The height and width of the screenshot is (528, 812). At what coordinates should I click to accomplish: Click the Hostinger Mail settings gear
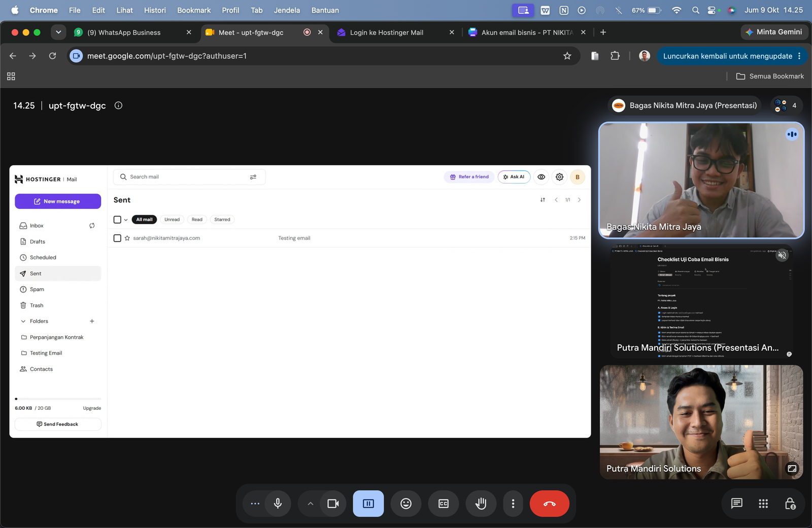[x=559, y=177]
